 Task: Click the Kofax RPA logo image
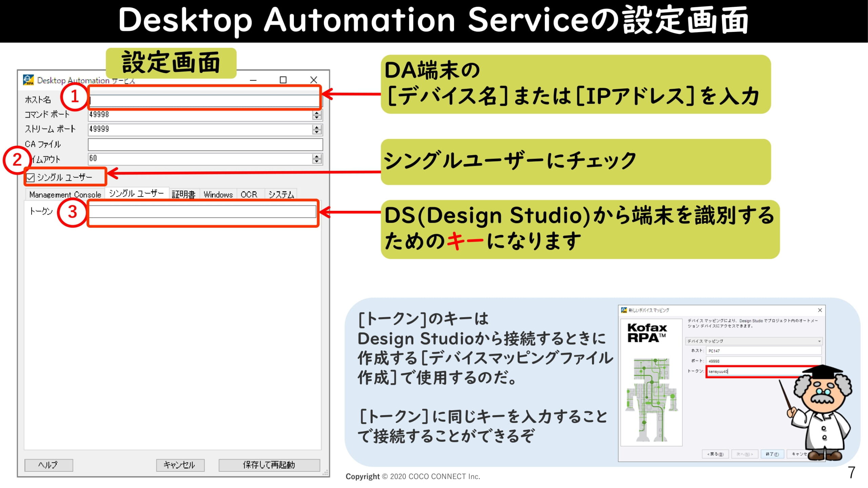647,333
